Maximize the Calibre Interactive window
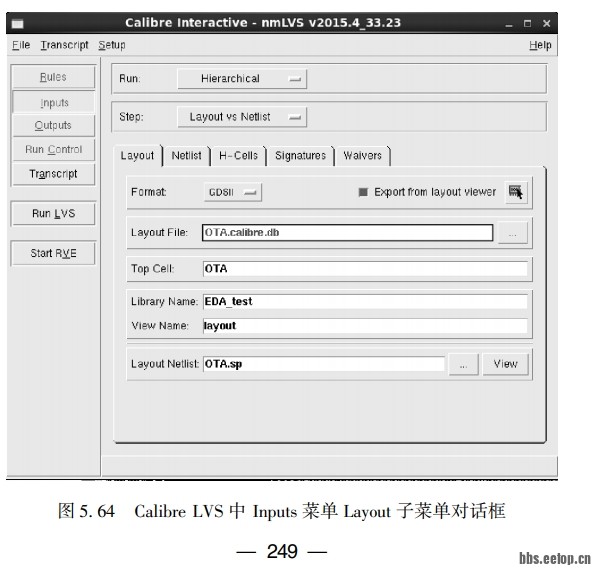 pos(528,24)
